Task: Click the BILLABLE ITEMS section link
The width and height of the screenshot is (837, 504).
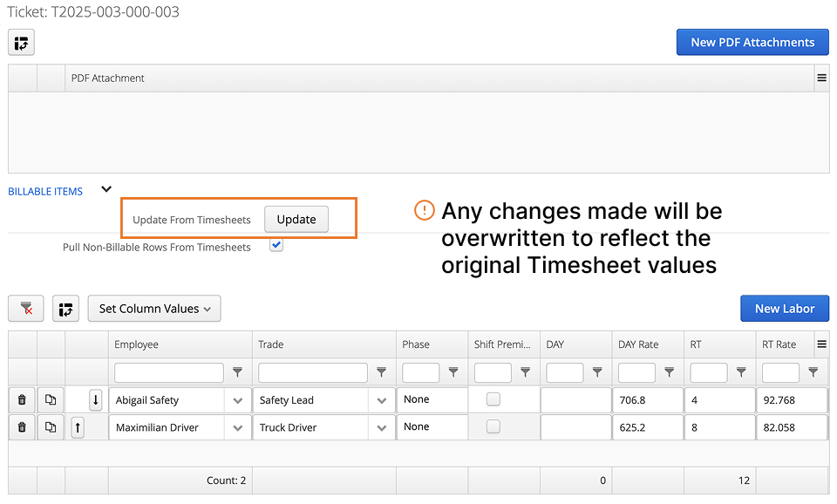Action: click(x=45, y=192)
